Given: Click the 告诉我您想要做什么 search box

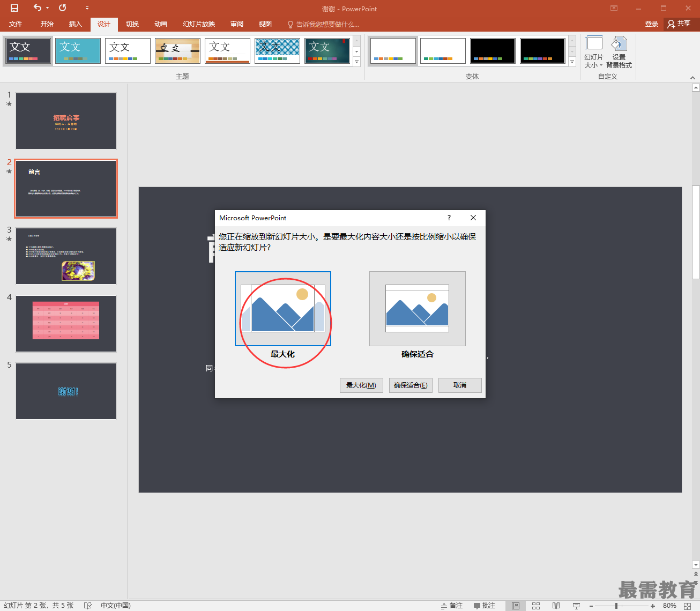Looking at the screenshot, I should coord(323,24).
